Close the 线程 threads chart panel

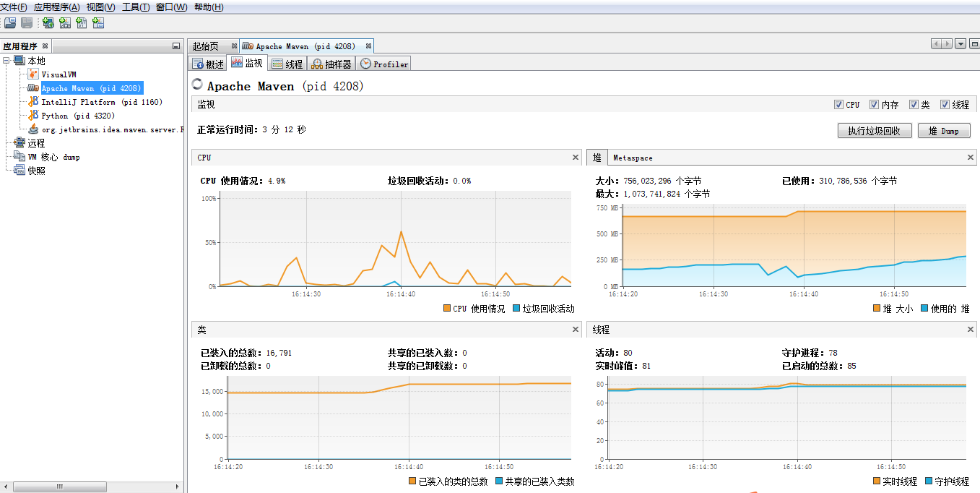coord(971,329)
